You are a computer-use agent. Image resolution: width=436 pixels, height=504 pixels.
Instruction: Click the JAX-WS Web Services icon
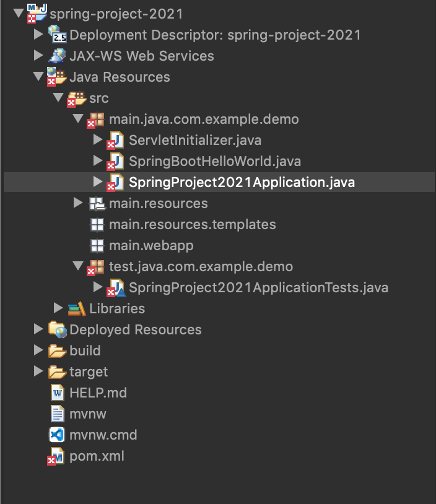[x=57, y=55]
